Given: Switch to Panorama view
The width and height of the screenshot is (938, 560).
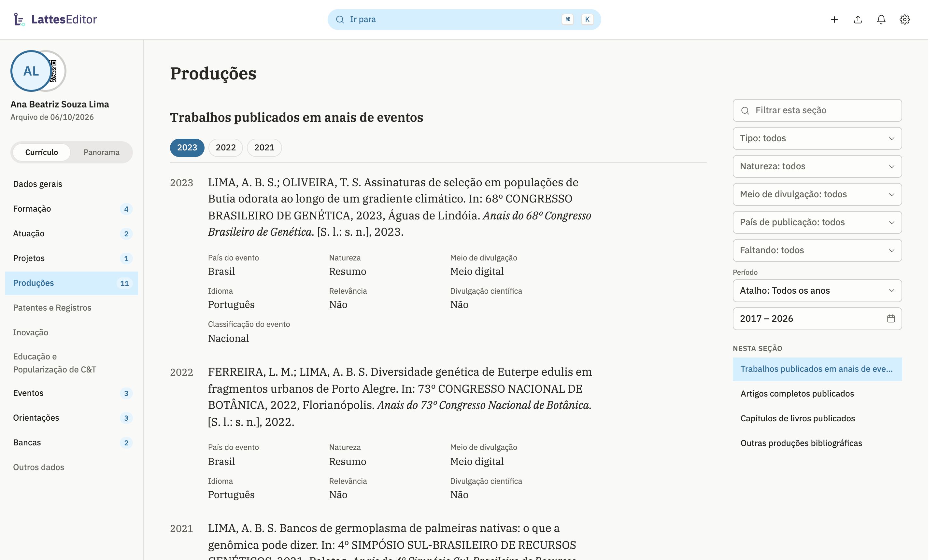Looking at the screenshot, I should tap(101, 152).
